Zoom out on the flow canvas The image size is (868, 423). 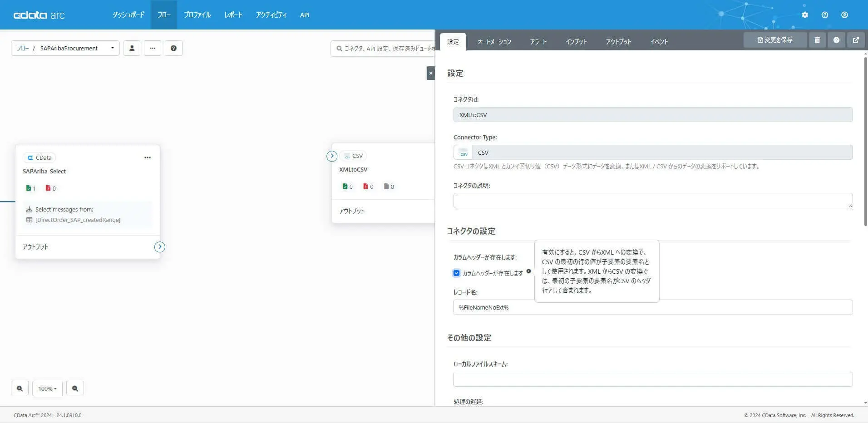[x=75, y=389]
